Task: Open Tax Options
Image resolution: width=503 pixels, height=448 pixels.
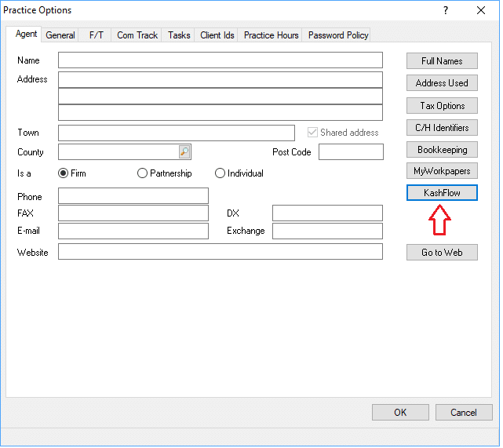Action: 442,106
